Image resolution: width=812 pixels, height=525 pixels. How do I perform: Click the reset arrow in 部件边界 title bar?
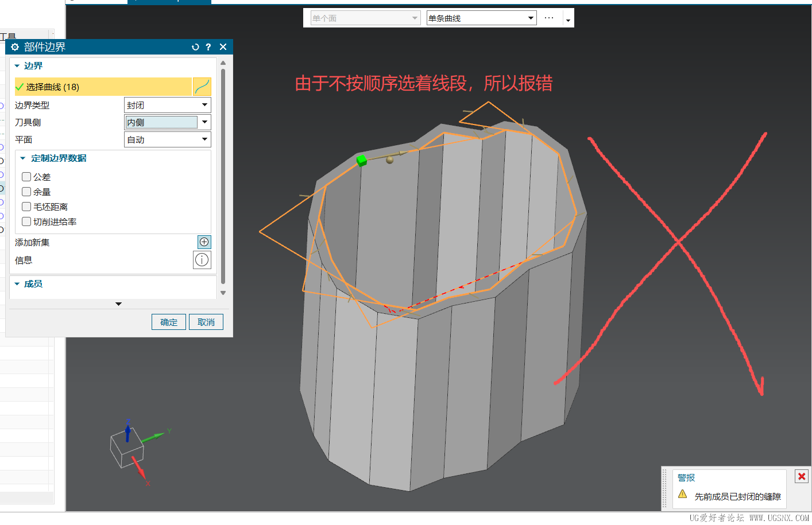[x=195, y=47]
